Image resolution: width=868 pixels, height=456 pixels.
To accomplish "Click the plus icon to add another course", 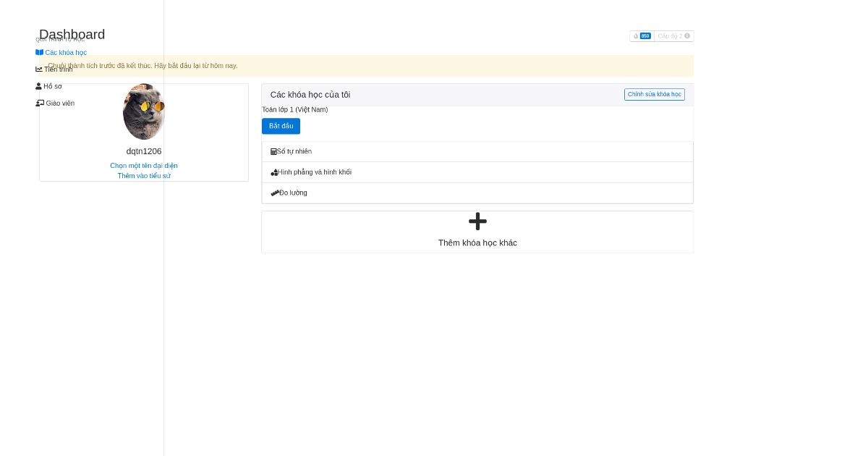I will pyautogui.click(x=477, y=221).
